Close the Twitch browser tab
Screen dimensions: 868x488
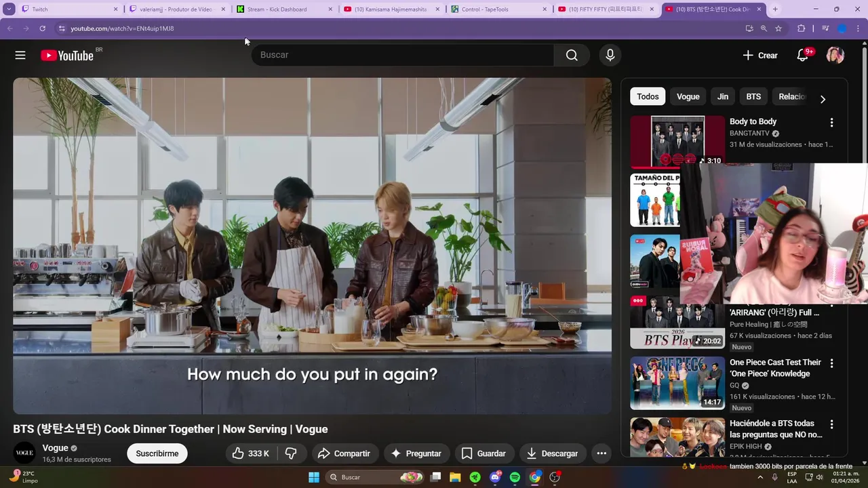[115, 9]
